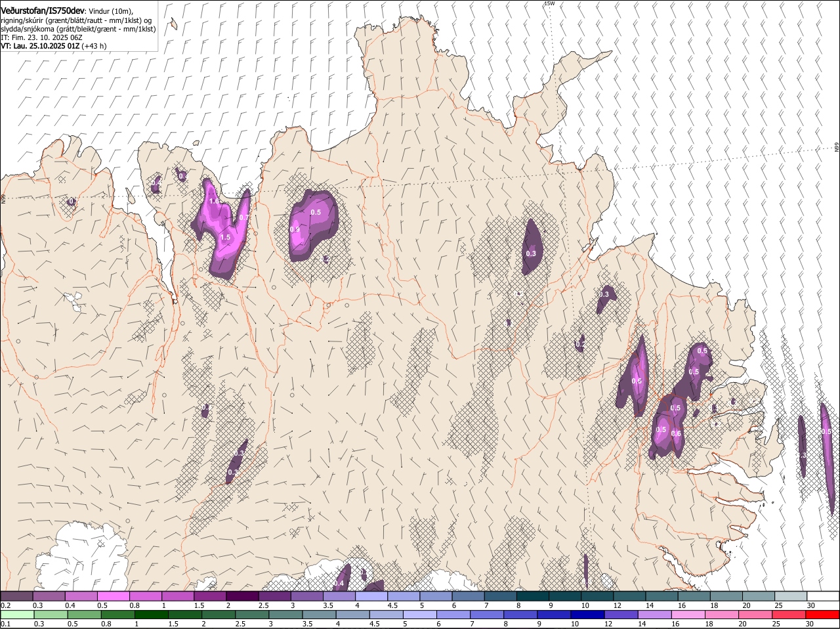Click the 'Vindur (10m)' text in the header
Image resolution: width=840 pixels, height=629 pixels.
tap(111, 11)
